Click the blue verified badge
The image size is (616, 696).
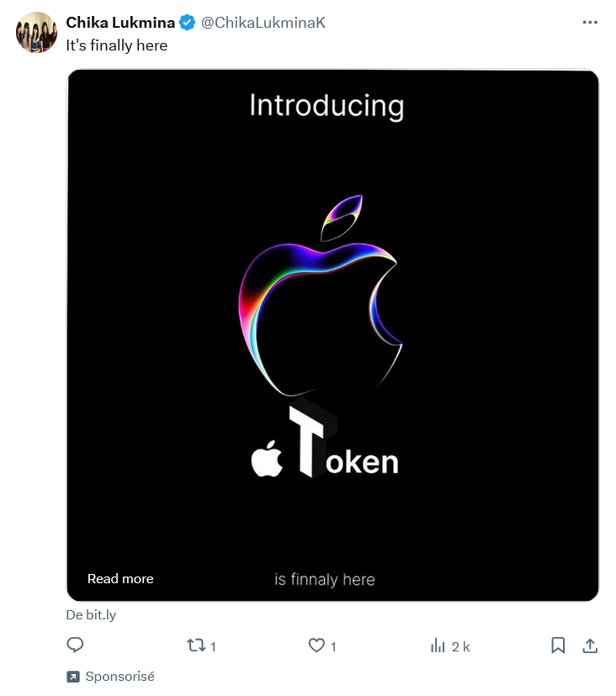[x=188, y=23]
